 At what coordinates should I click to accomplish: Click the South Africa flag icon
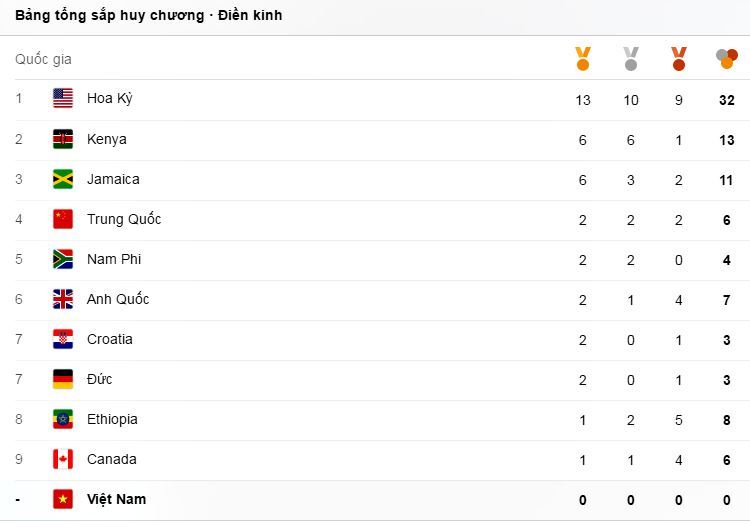point(63,259)
